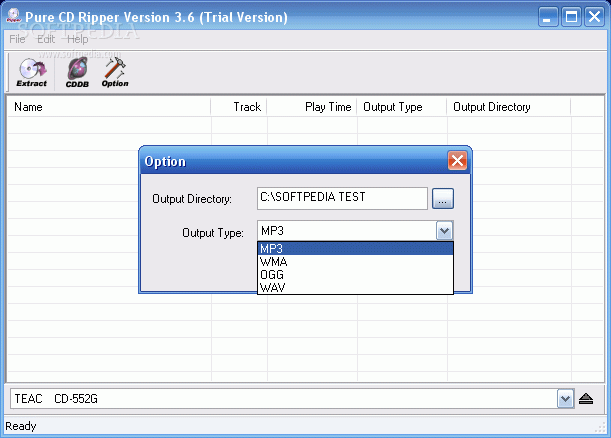
Task: Open the Option hammer tool
Action: pyautogui.click(x=115, y=72)
